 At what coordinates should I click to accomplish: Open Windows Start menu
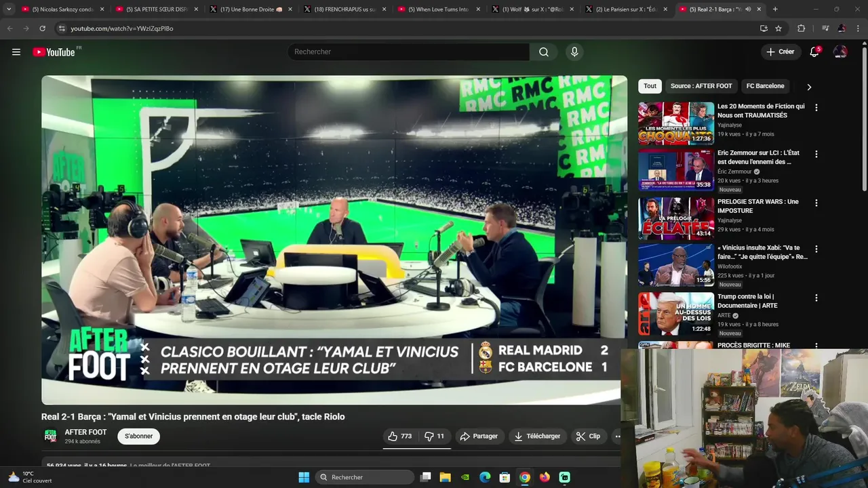[x=304, y=477]
